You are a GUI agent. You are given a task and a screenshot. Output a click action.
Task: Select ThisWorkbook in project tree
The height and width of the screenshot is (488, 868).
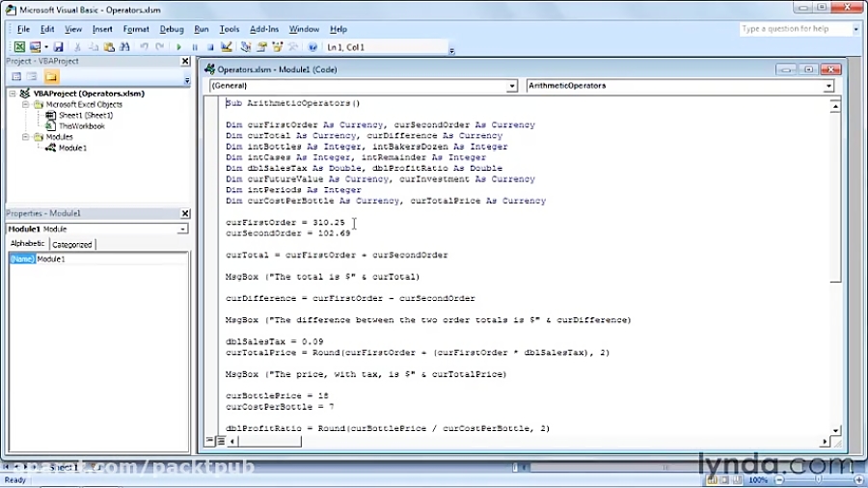pyautogui.click(x=81, y=126)
